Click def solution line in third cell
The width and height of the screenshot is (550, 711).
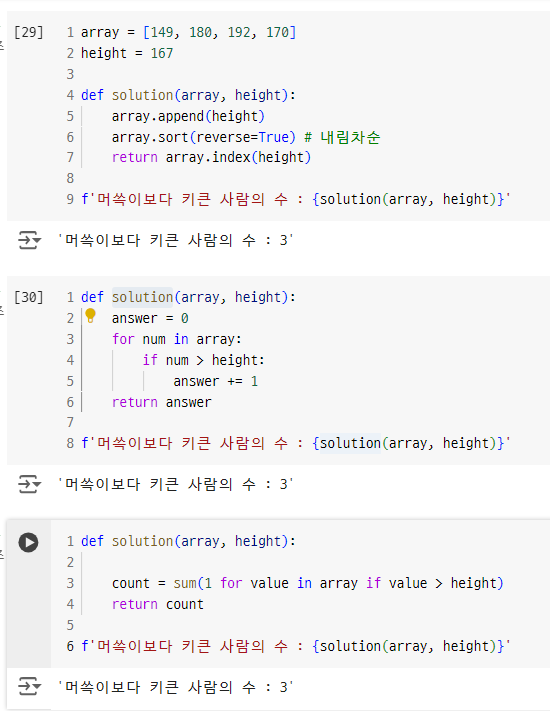pyautogui.click(x=188, y=541)
